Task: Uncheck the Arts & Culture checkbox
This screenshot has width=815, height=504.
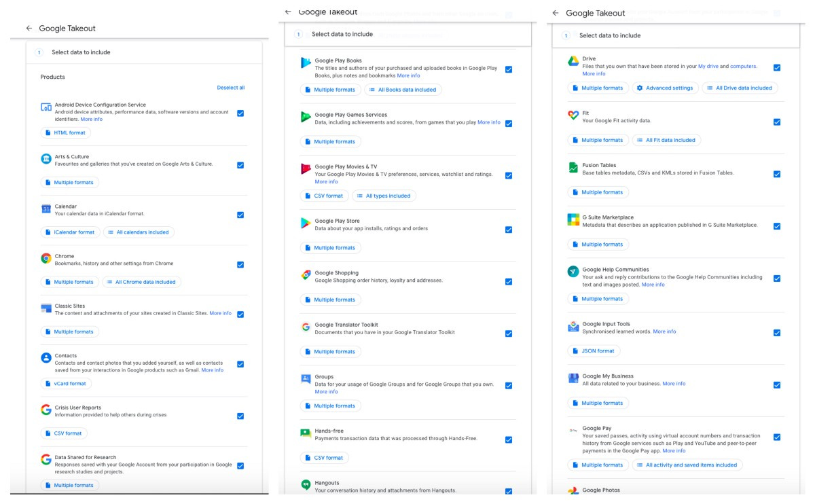Action: tap(240, 165)
